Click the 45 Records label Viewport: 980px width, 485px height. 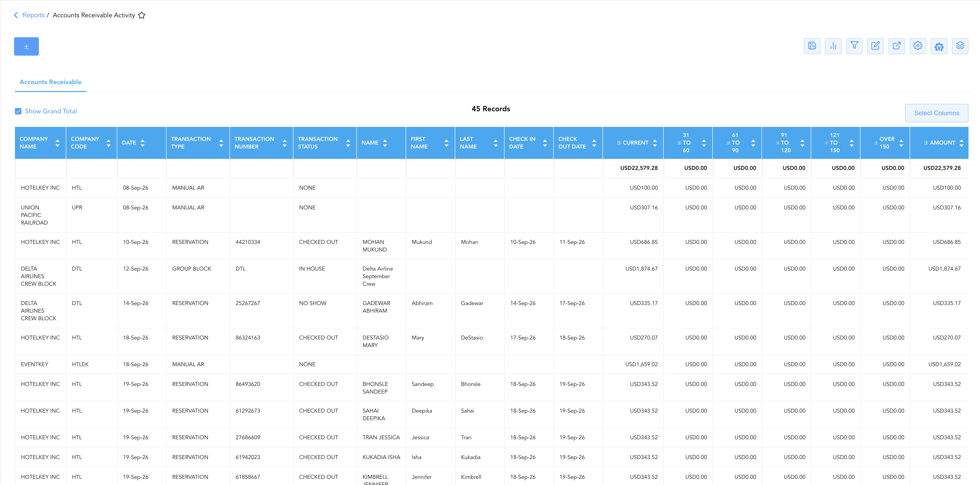click(491, 109)
